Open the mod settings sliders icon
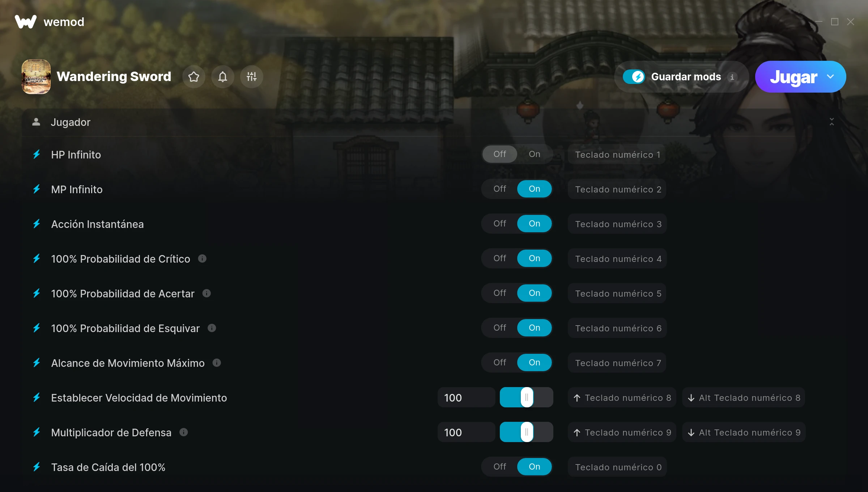The image size is (868, 492). coord(251,77)
